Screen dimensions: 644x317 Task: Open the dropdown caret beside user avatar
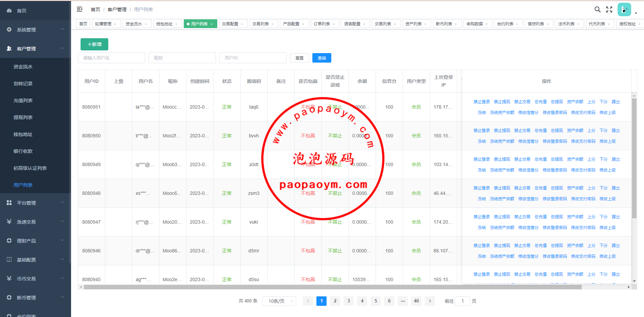pyautogui.click(x=636, y=13)
